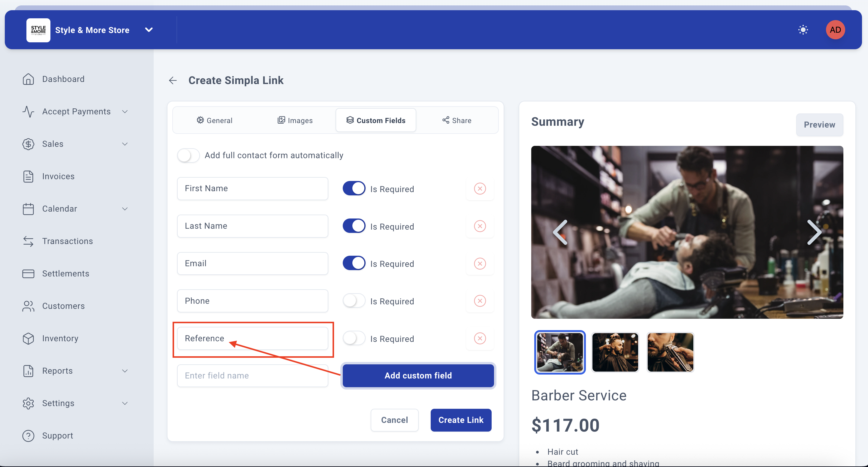Select the third barber thumbnail image

(670, 352)
